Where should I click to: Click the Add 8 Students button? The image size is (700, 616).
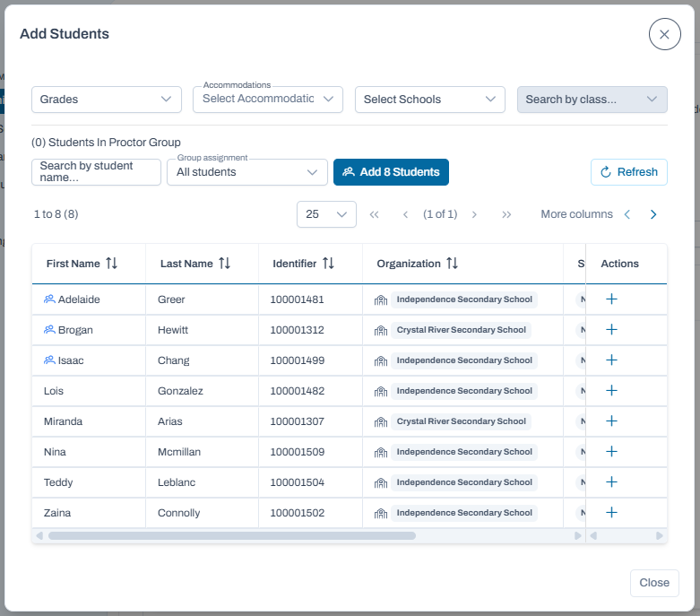(x=391, y=172)
